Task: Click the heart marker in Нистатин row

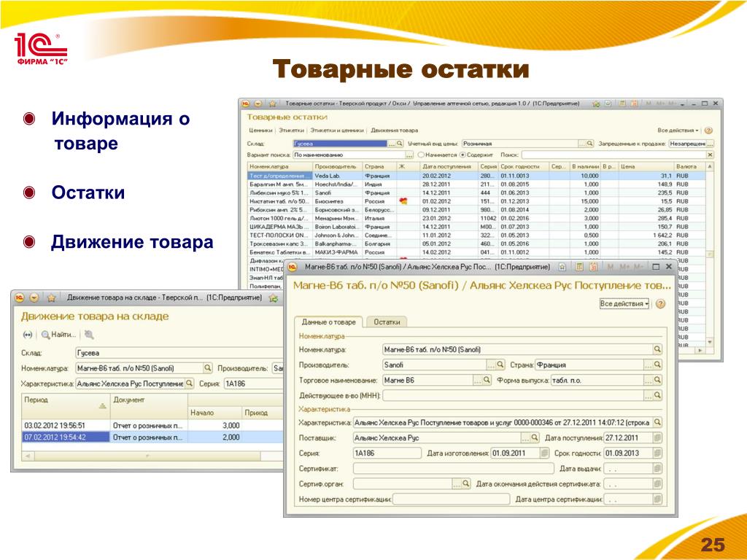Action: coord(403,201)
